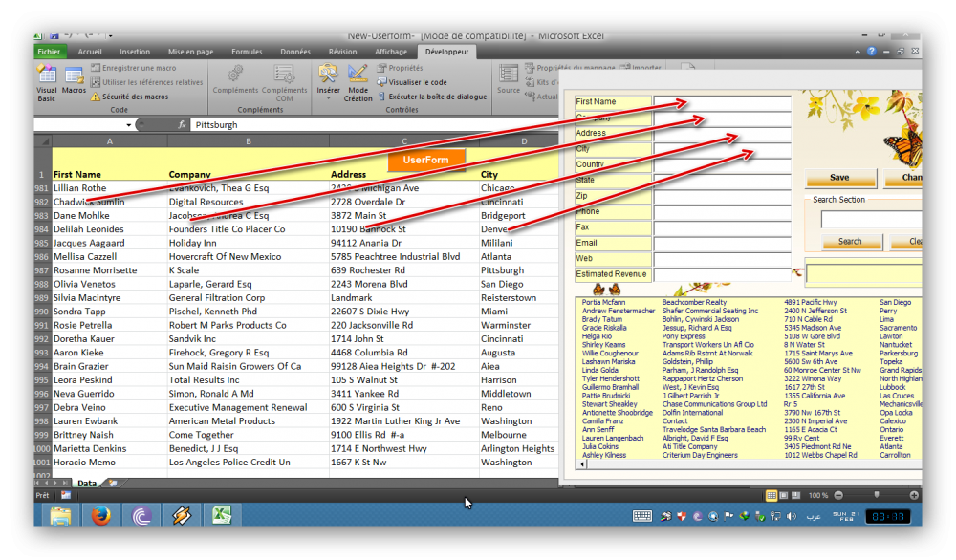Switch to the Insertion tab
Screen dimensions: 956x560
pos(135,52)
